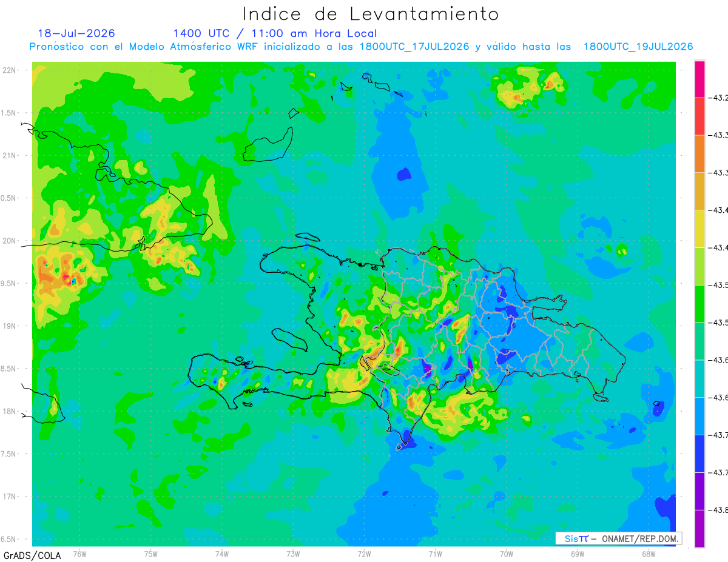Click the 75W longitude label

(151, 554)
